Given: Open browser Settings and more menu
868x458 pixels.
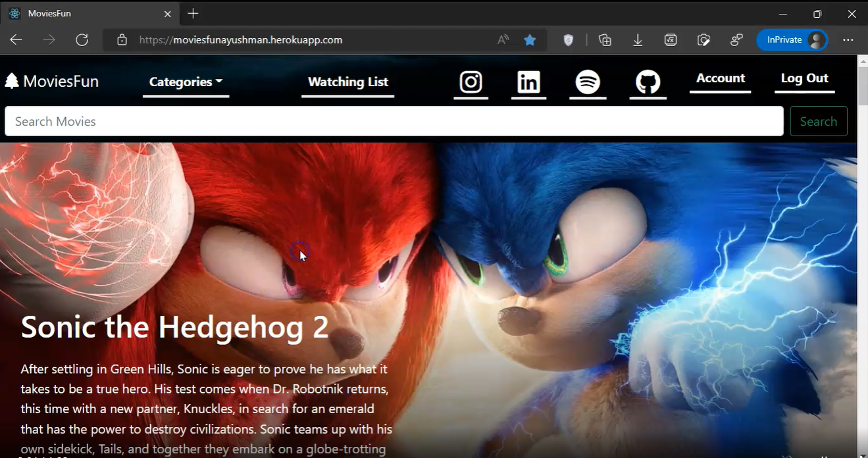Looking at the screenshot, I should (848, 40).
